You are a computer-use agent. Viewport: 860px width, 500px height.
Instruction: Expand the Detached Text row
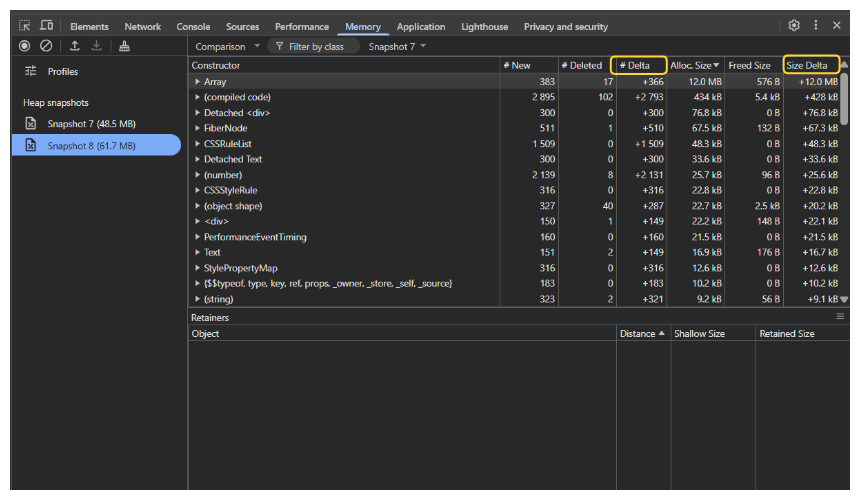pyautogui.click(x=197, y=159)
